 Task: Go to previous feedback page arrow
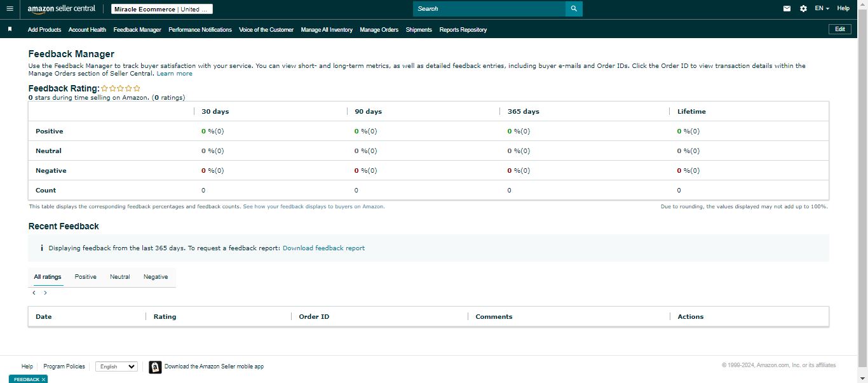click(x=34, y=293)
